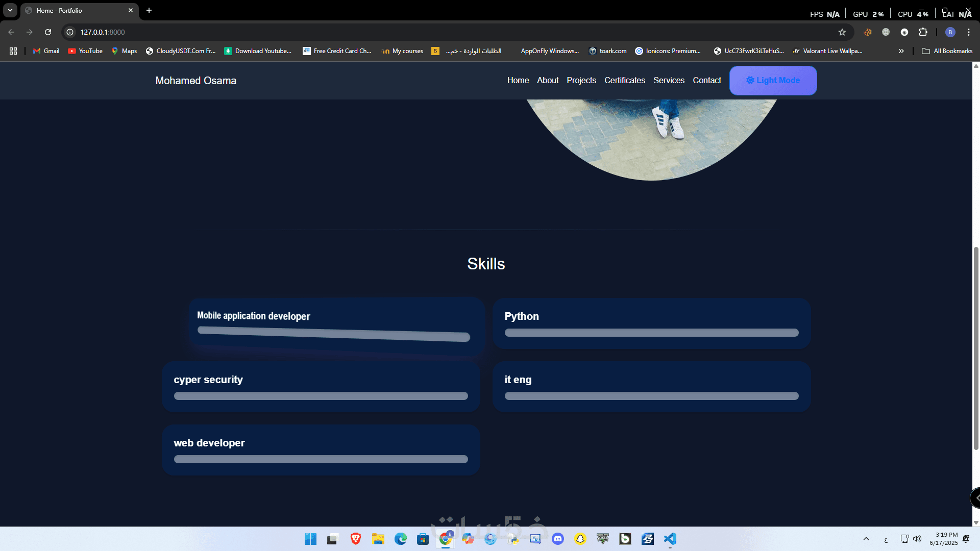Open Discord from the taskbar
This screenshot has height=551, width=980.
click(x=558, y=539)
